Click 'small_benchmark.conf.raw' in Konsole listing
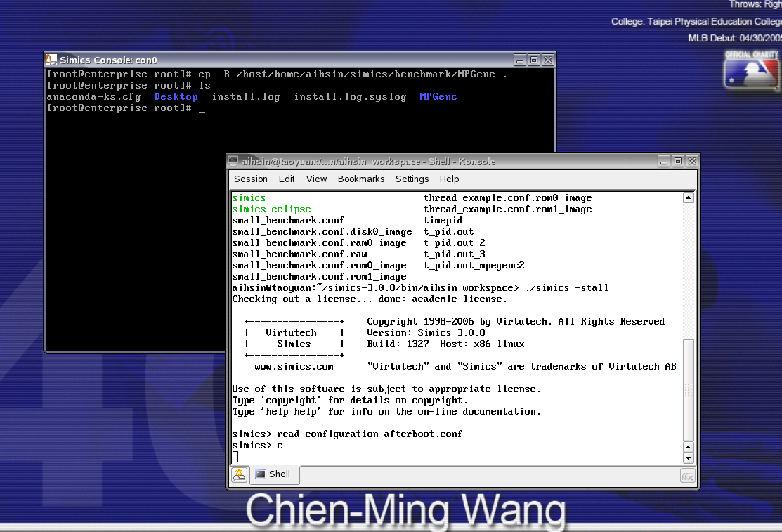Image resolution: width=782 pixels, height=532 pixels. pyautogui.click(x=300, y=254)
